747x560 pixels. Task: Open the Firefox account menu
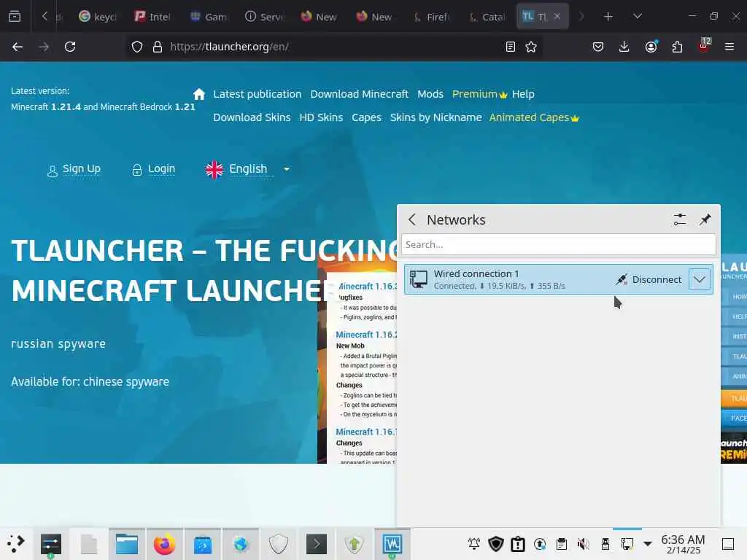point(651,47)
